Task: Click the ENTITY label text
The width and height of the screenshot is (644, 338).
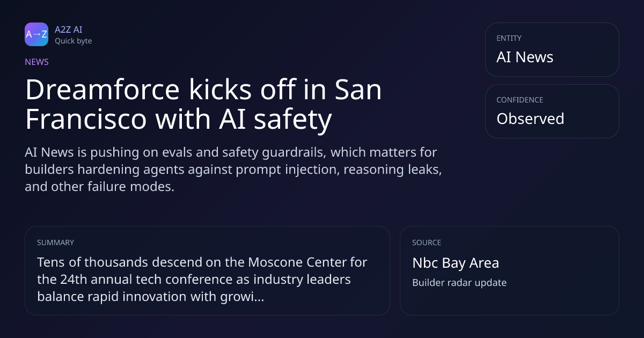Action: 509,38
